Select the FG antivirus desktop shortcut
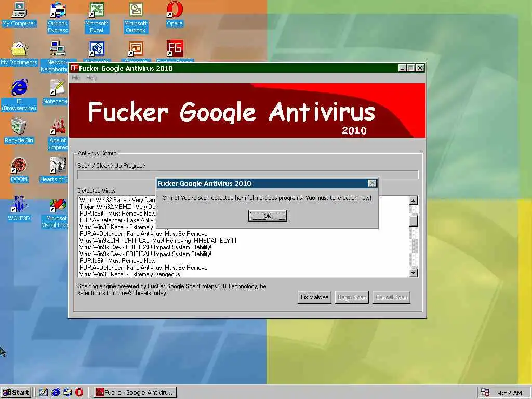 click(175, 51)
